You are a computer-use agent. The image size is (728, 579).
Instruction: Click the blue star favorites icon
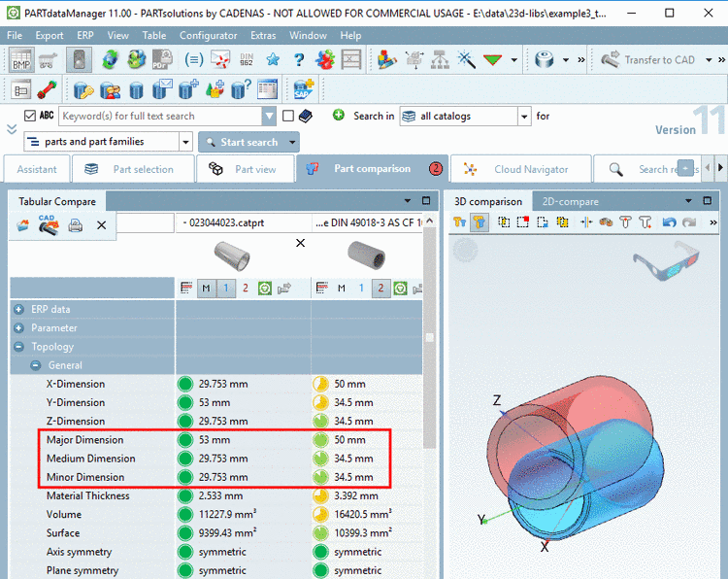click(273, 60)
